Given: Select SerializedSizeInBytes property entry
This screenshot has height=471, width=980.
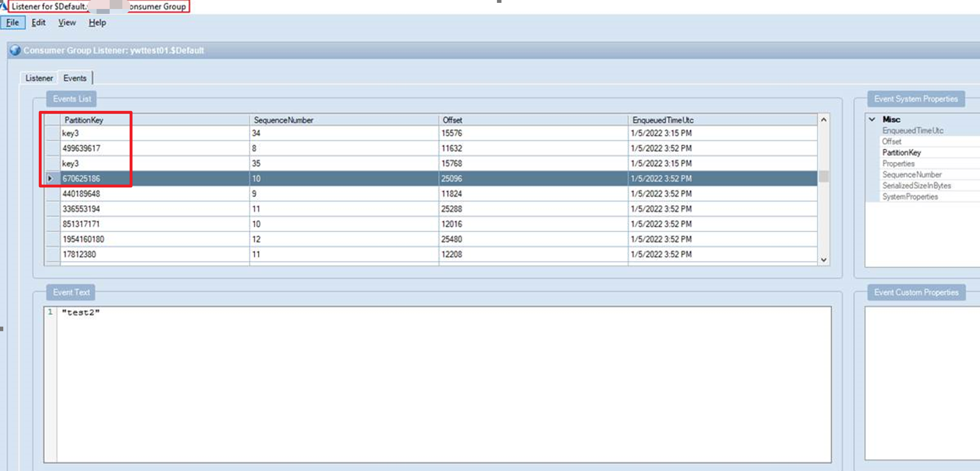Looking at the screenshot, I should click(917, 186).
